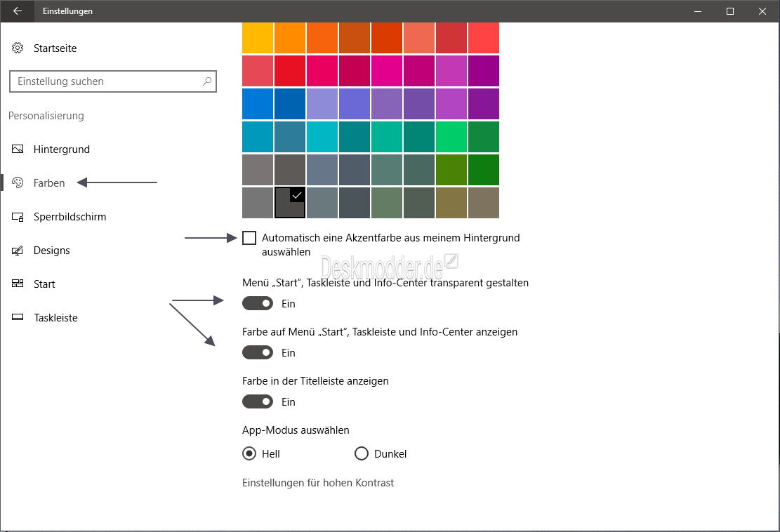Toggle Farbe auf Menü Start anzeigen switch
This screenshot has width=780, height=532.
click(x=258, y=352)
